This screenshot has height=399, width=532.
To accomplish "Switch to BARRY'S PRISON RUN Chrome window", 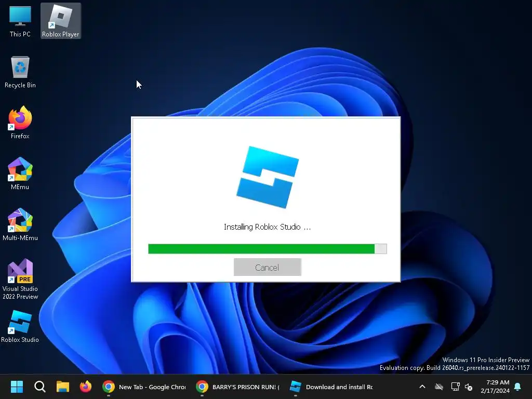I will pyautogui.click(x=237, y=387).
